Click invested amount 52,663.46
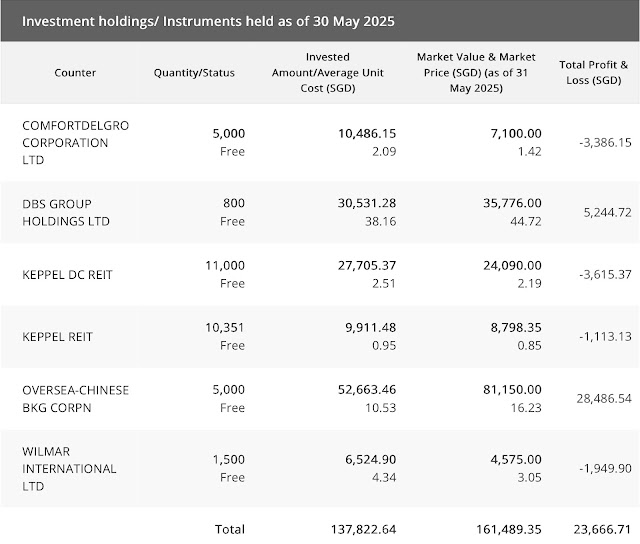Viewport: 640px width, 544px height. point(367,389)
